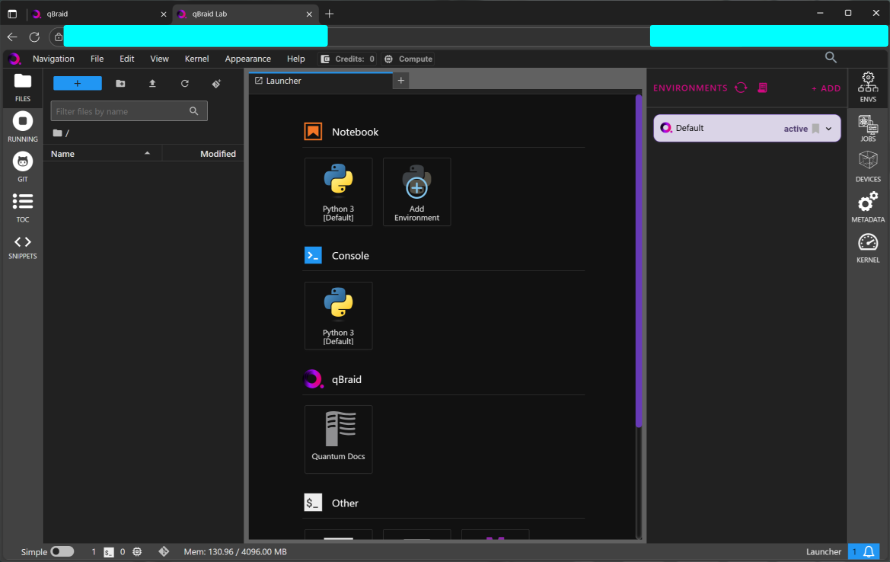
Task: Click the pink docs icon beside Environments
Action: pos(762,87)
